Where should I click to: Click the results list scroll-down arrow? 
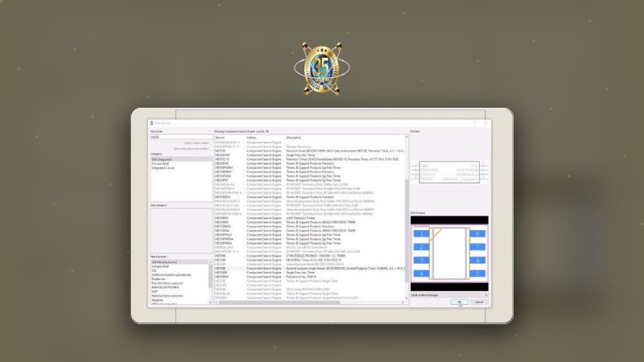(x=407, y=298)
